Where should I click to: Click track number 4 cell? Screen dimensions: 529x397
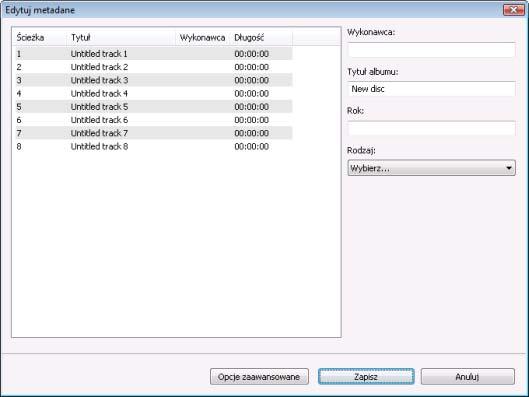click(19, 93)
